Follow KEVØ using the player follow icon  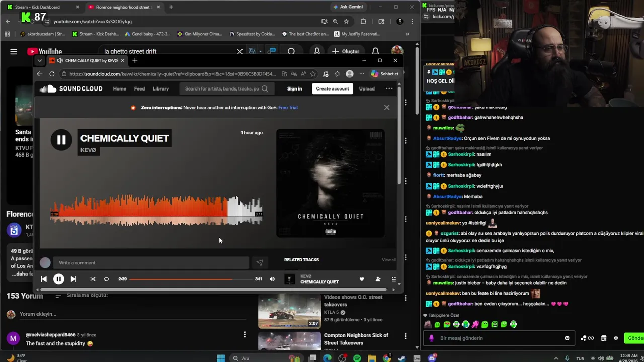point(378,279)
